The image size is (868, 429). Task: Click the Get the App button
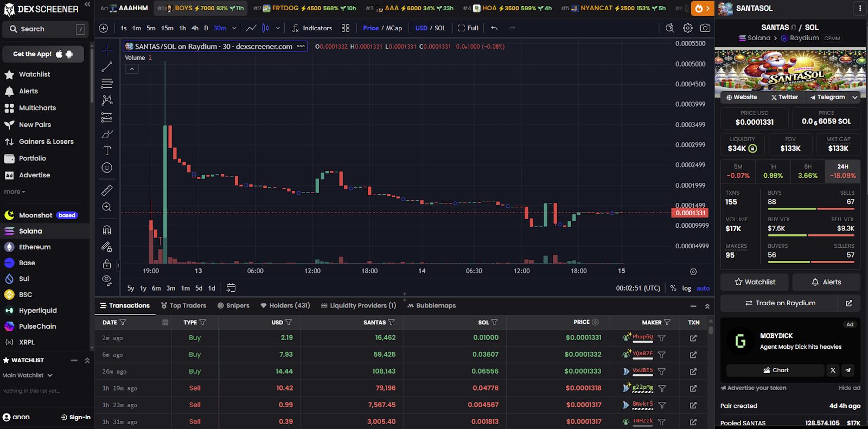43,54
